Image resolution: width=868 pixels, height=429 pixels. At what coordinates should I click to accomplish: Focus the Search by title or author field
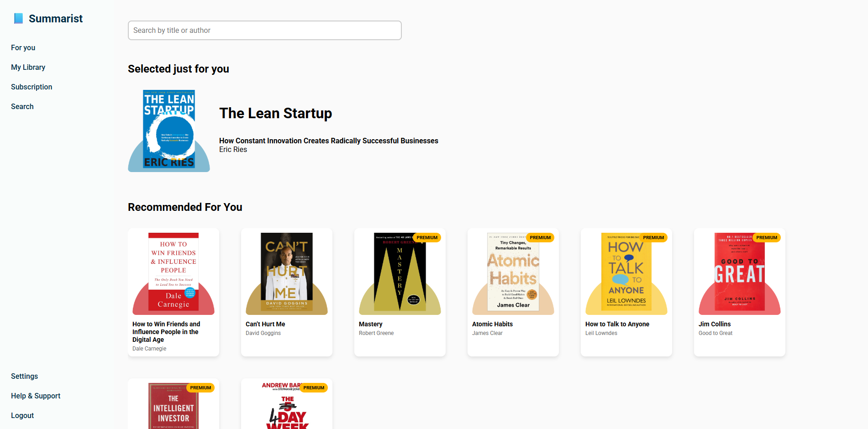click(x=265, y=30)
